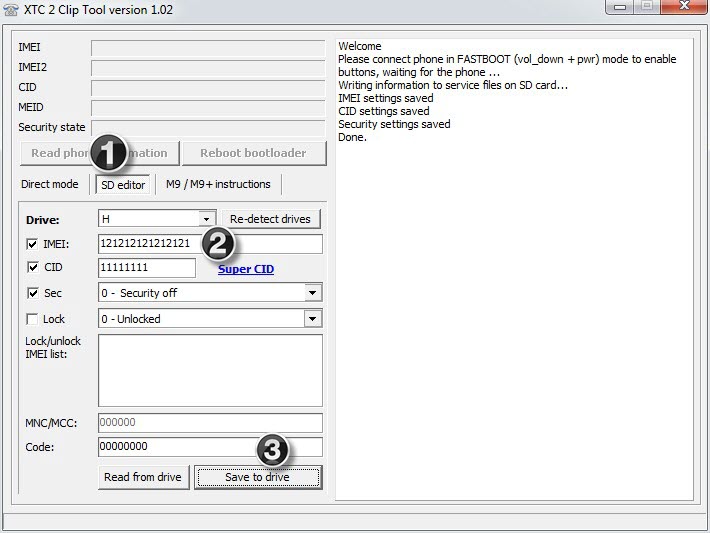Click the Reboot bootloader button
This screenshot has height=533, width=710.
click(x=254, y=154)
